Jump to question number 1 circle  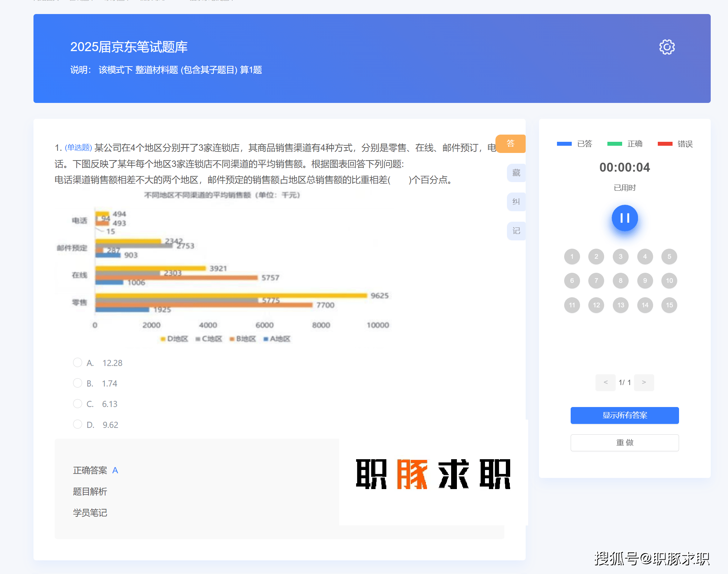(572, 257)
